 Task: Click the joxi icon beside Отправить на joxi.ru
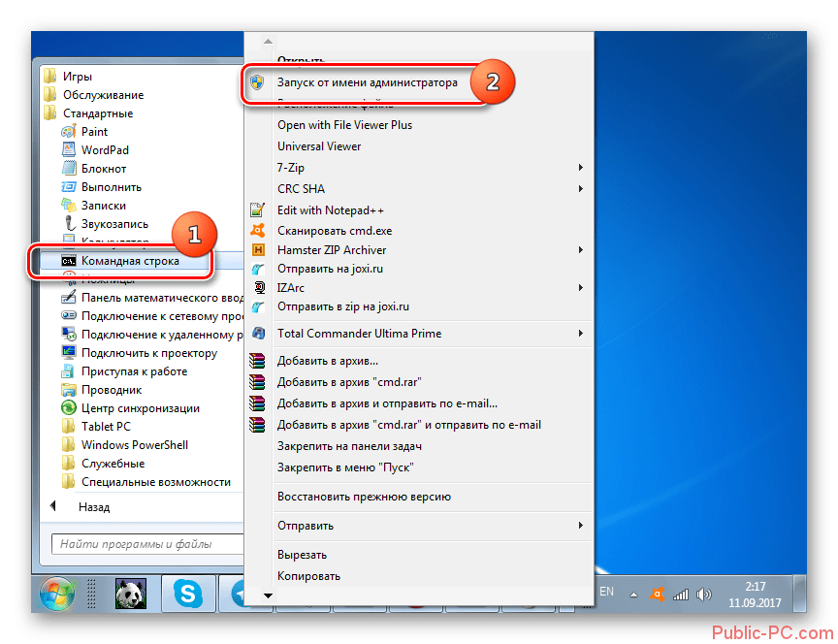[x=258, y=269]
